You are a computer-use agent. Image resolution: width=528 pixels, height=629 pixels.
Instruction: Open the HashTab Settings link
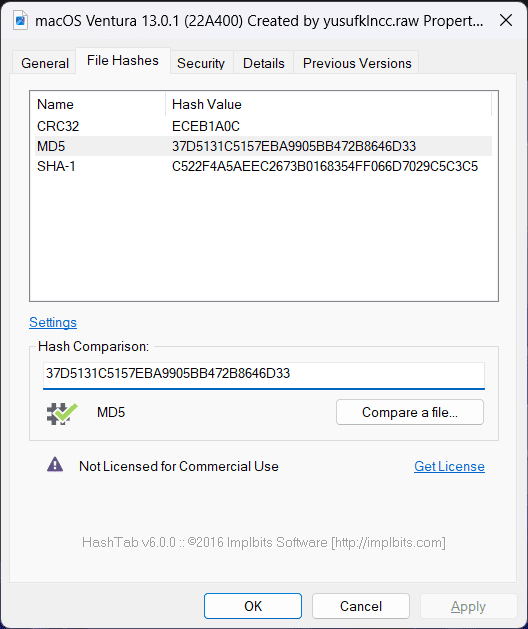point(53,323)
